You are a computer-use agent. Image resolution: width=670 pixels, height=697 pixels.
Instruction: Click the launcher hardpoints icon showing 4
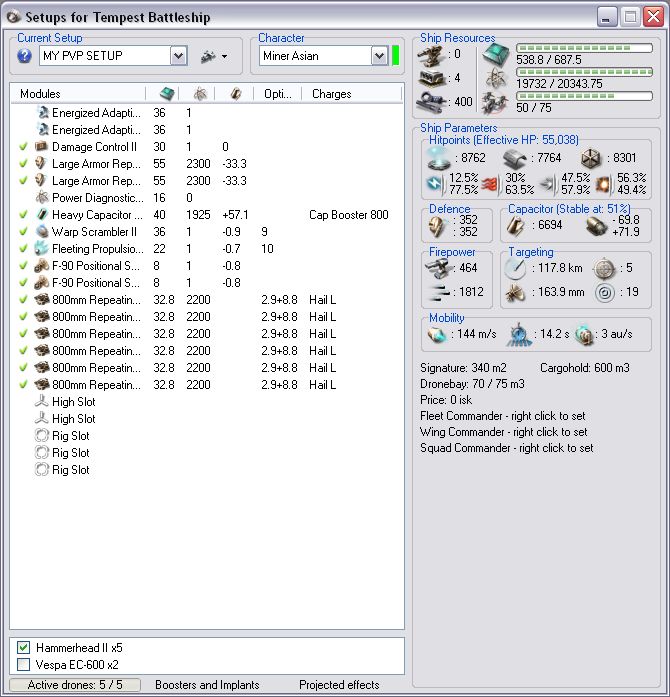point(432,79)
